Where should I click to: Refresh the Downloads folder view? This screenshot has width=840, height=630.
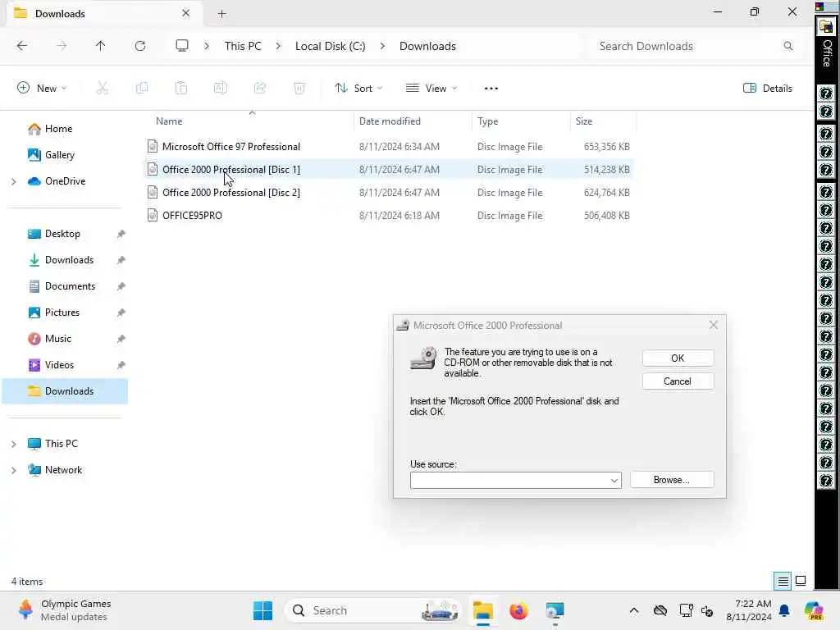pos(140,46)
